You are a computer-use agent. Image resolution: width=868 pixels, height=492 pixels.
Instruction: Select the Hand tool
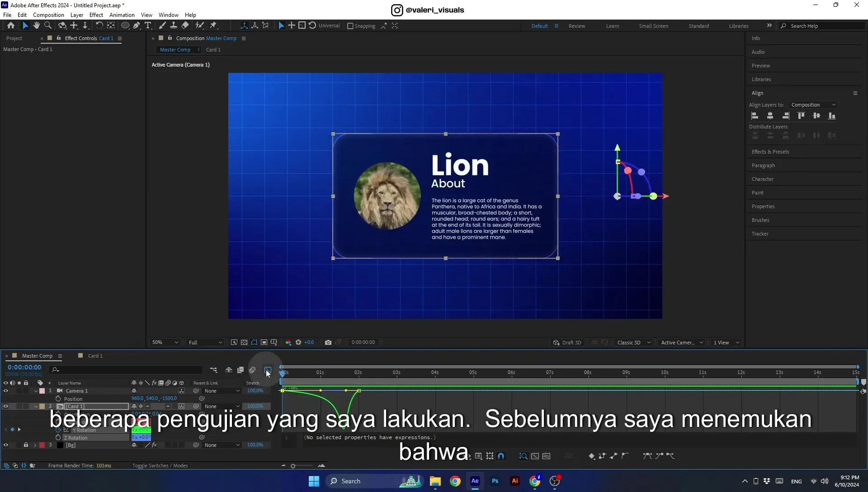[x=36, y=26]
